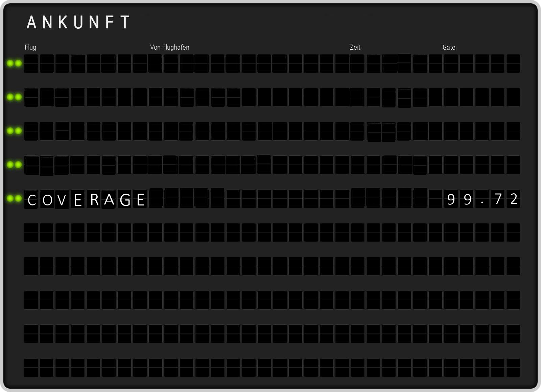Select the letter V flap in COVERAGE
The width and height of the screenshot is (541, 392).
(62, 200)
